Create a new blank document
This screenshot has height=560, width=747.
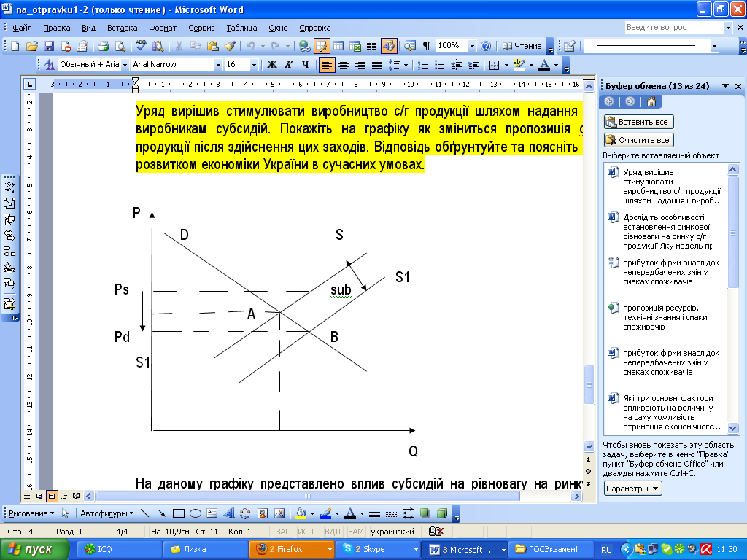click(x=15, y=46)
